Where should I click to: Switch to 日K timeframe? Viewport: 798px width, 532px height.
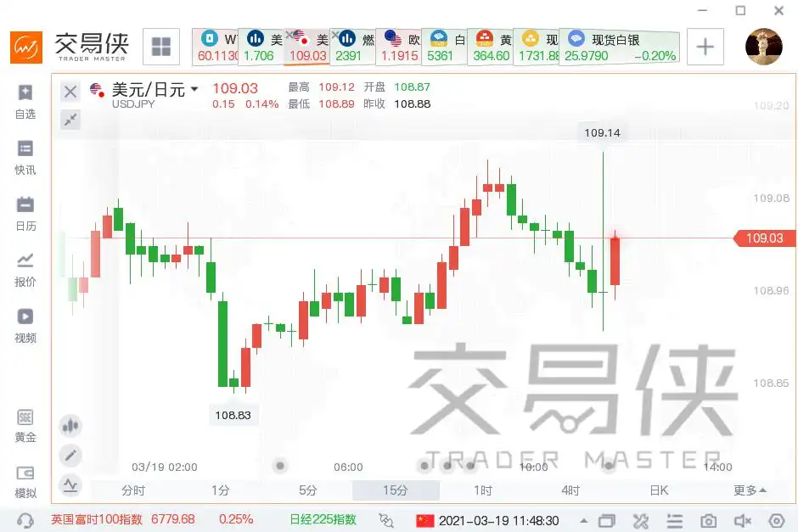(659, 490)
